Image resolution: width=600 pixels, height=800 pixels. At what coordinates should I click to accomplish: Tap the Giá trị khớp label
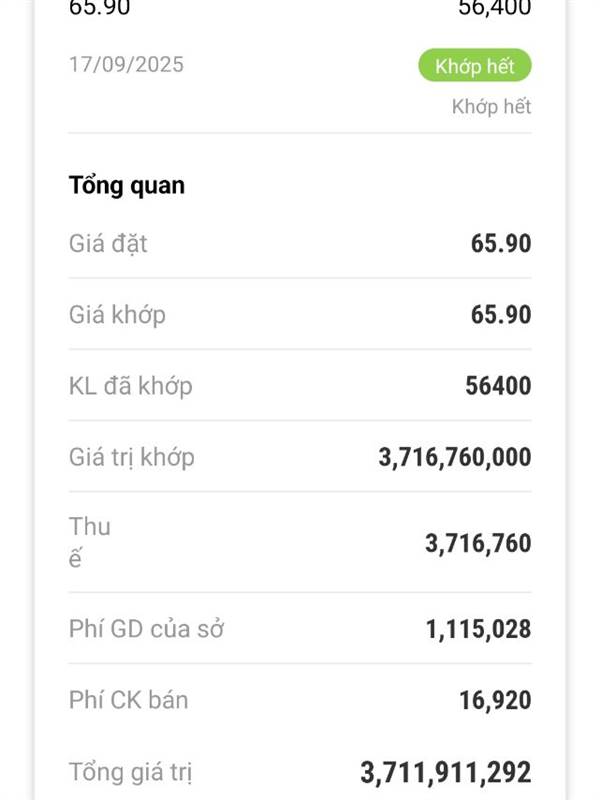coord(132,457)
